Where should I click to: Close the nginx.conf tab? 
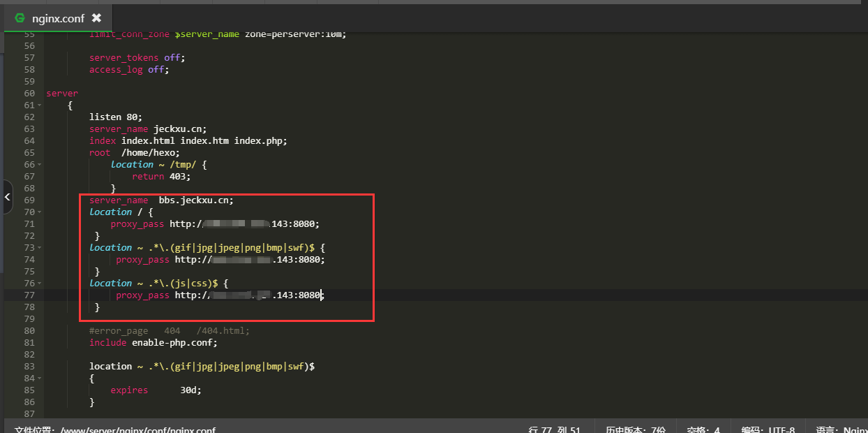pos(96,18)
